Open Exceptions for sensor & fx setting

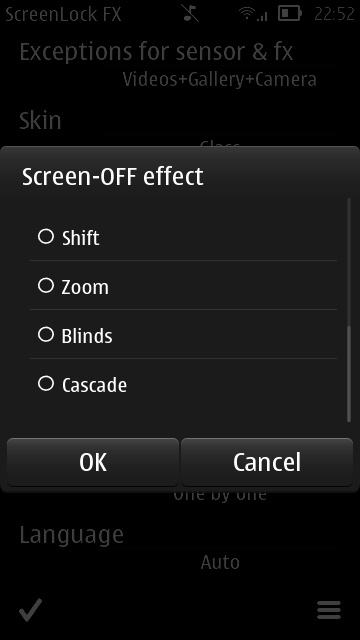180,64
